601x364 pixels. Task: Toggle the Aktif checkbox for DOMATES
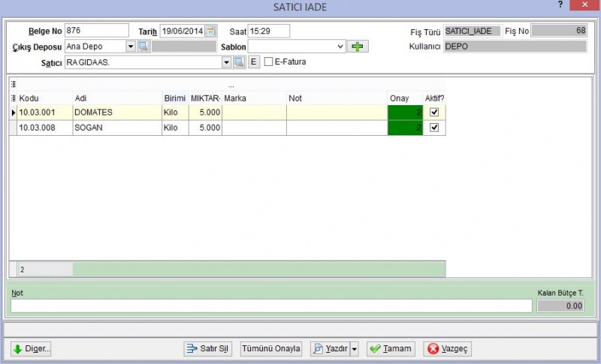(434, 112)
